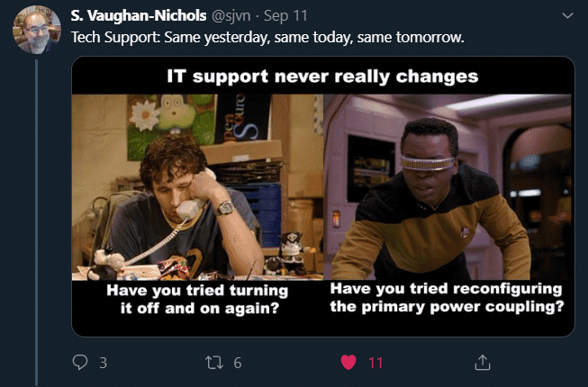
Task: View the retweet count of 6
Action: [238, 363]
